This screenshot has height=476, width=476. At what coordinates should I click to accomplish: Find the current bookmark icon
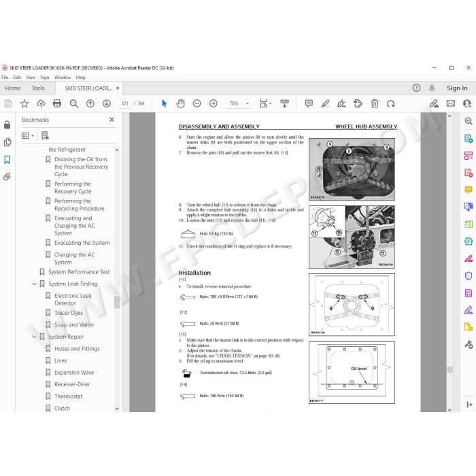pos(46,136)
